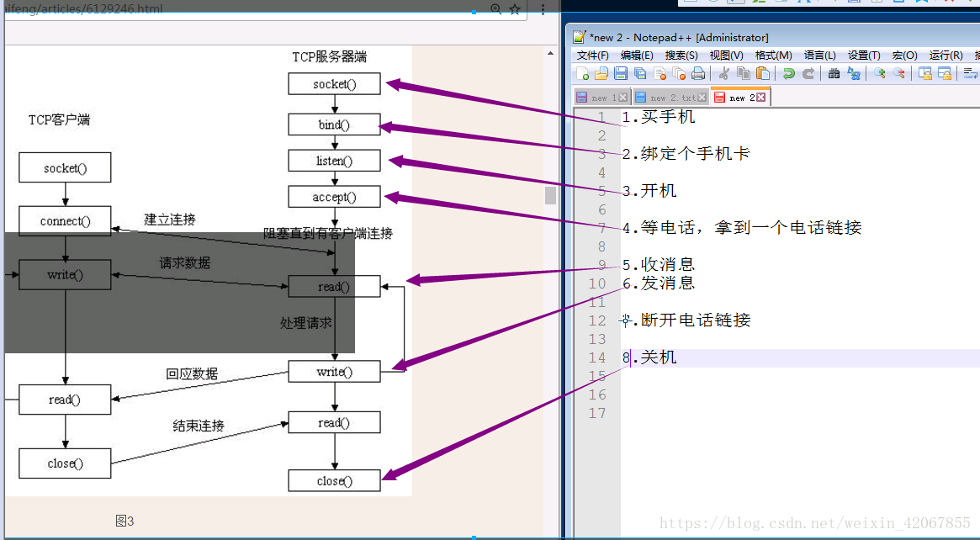
Task: Open Find with the binoculars icon
Action: point(834,74)
